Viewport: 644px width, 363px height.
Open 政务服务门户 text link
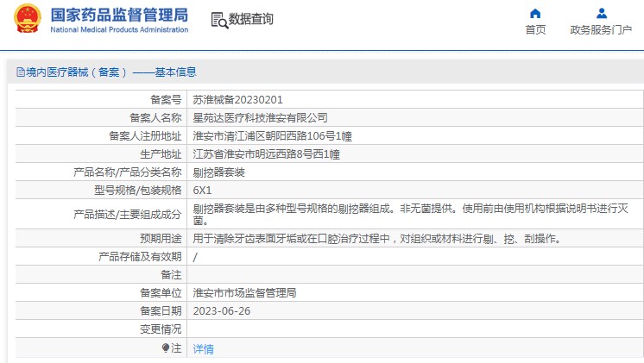[x=601, y=30]
